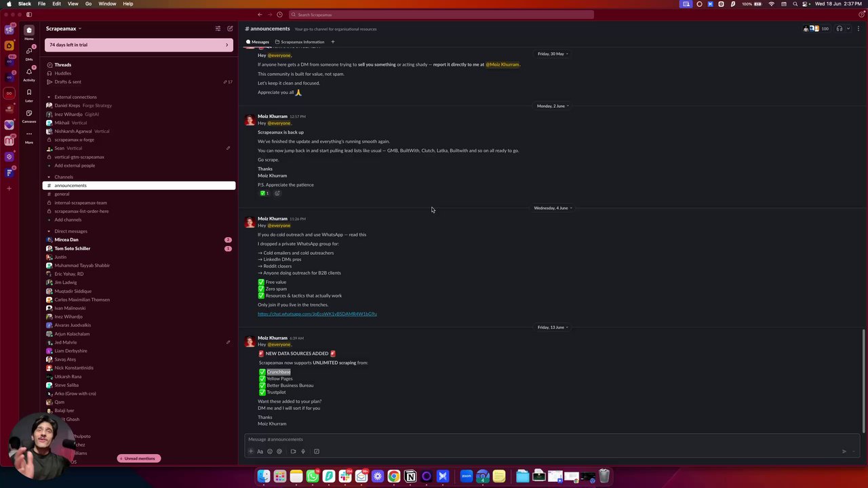Focus the Message #announcements input
The image size is (868, 488).
tap(553, 439)
